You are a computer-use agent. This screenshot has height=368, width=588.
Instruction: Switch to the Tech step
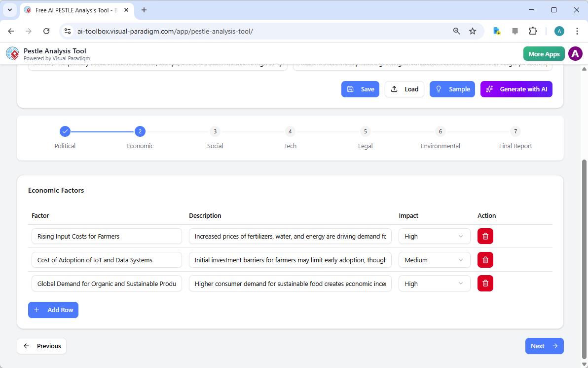tap(290, 131)
